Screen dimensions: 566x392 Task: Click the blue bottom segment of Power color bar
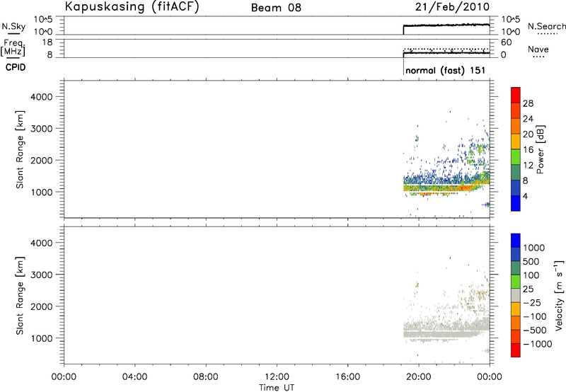coord(516,203)
